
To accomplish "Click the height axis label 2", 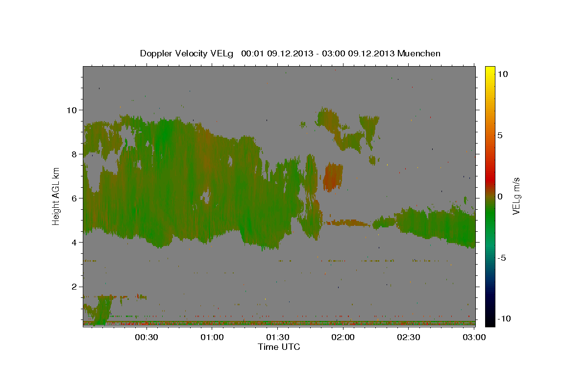I will 74,287.
